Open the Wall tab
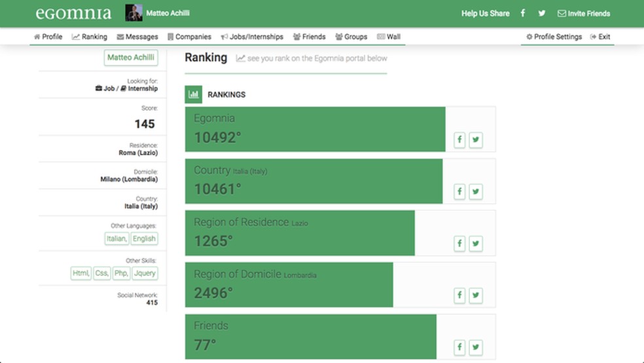 pos(389,37)
